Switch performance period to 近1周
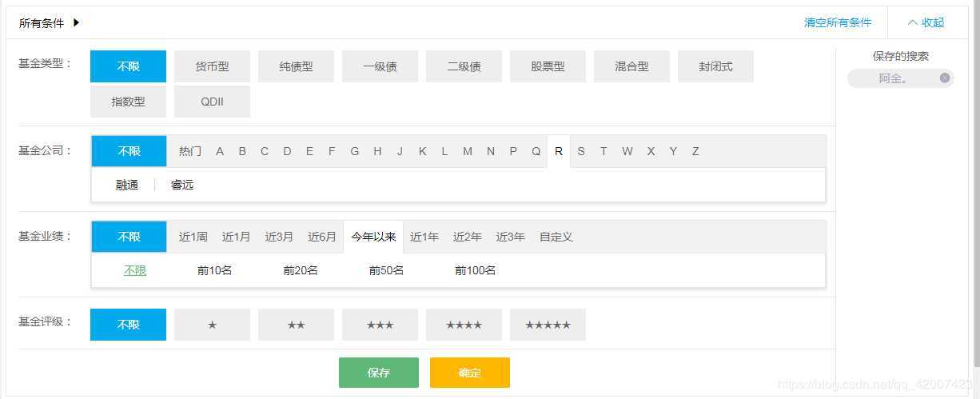Viewport: 980px width, 399px height. click(x=193, y=237)
